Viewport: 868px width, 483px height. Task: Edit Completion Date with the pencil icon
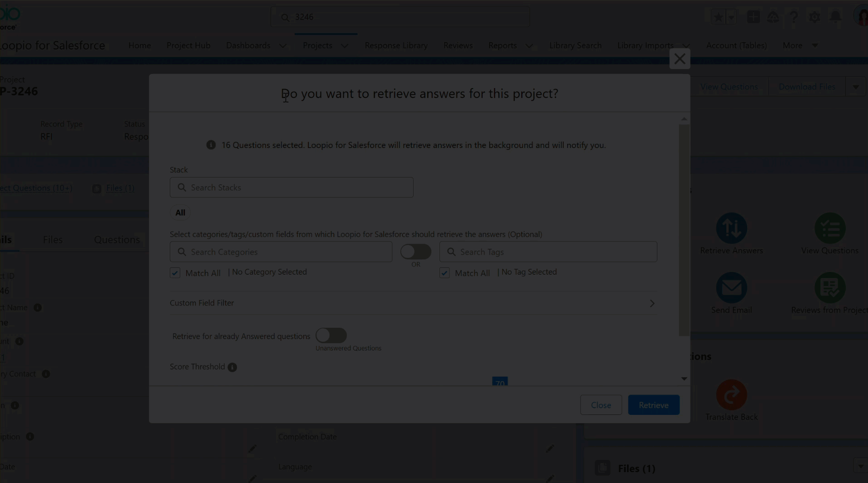click(x=550, y=448)
